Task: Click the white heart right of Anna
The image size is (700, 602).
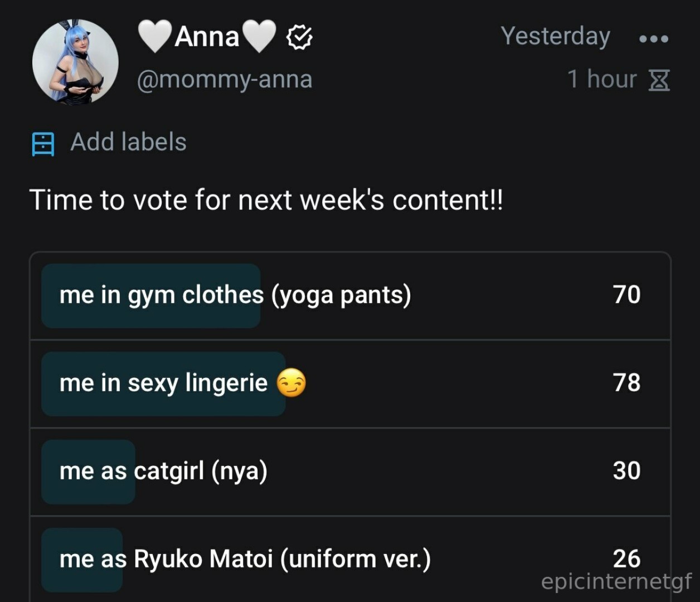Action: 260,37
